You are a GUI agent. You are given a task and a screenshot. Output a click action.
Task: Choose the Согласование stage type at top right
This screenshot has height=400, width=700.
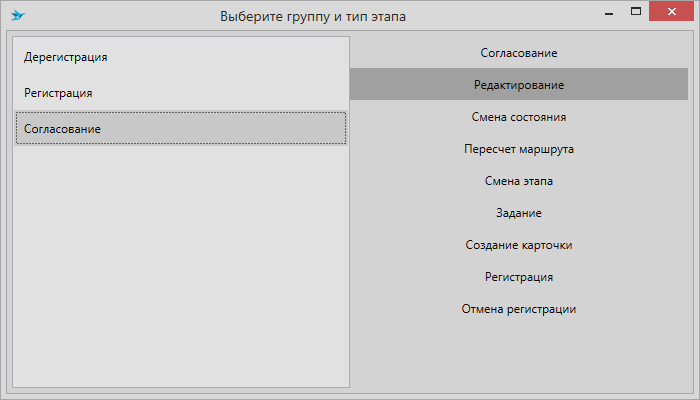point(519,53)
